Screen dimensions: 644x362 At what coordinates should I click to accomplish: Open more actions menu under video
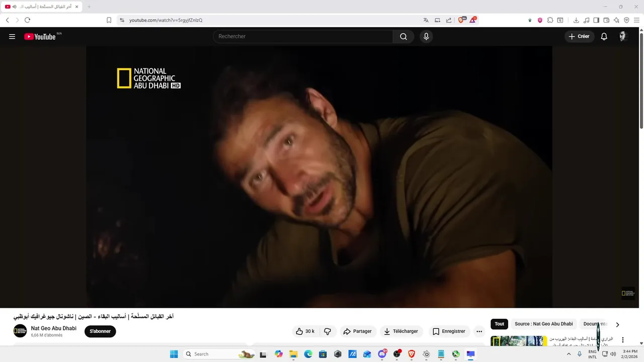click(x=479, y=331)
